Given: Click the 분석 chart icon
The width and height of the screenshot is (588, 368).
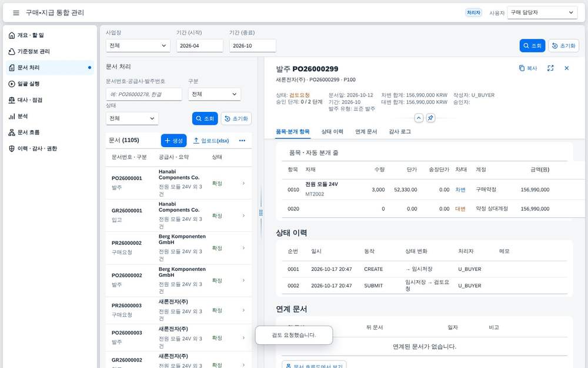Looking at the screenshot, I should tap(12, 117).
